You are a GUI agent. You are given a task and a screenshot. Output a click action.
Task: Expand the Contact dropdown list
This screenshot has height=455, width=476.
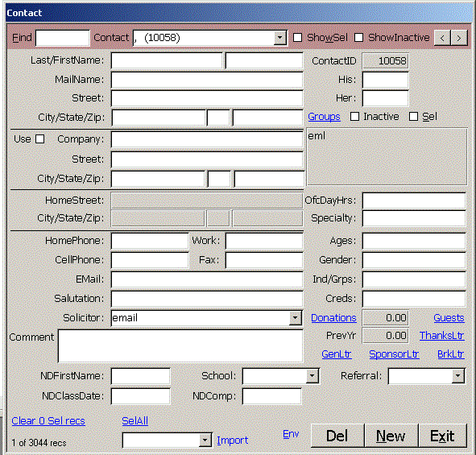point(280,38)
